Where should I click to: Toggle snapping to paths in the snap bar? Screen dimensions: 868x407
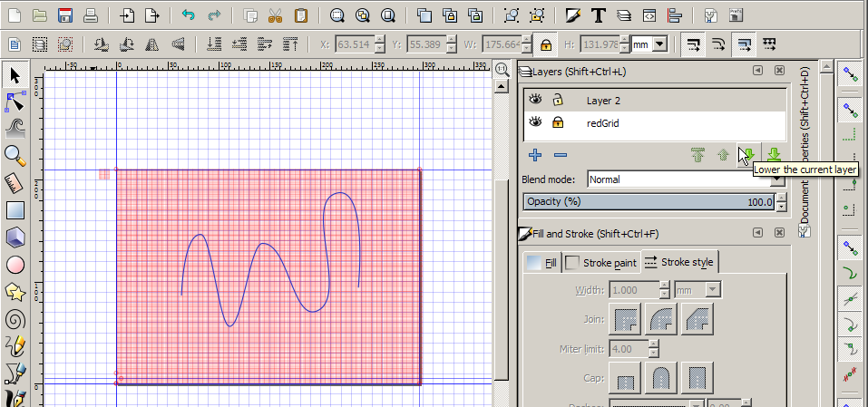pyautogui.click(x=849, y=272)
